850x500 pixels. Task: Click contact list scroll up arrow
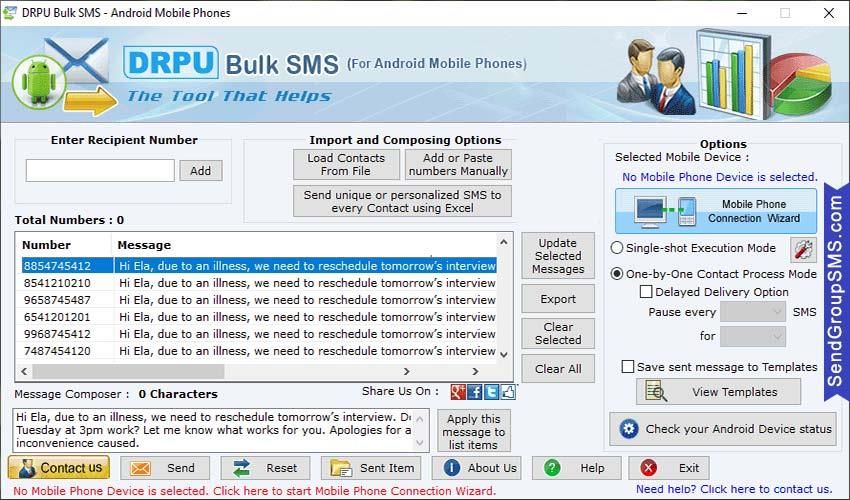(504, 242)
